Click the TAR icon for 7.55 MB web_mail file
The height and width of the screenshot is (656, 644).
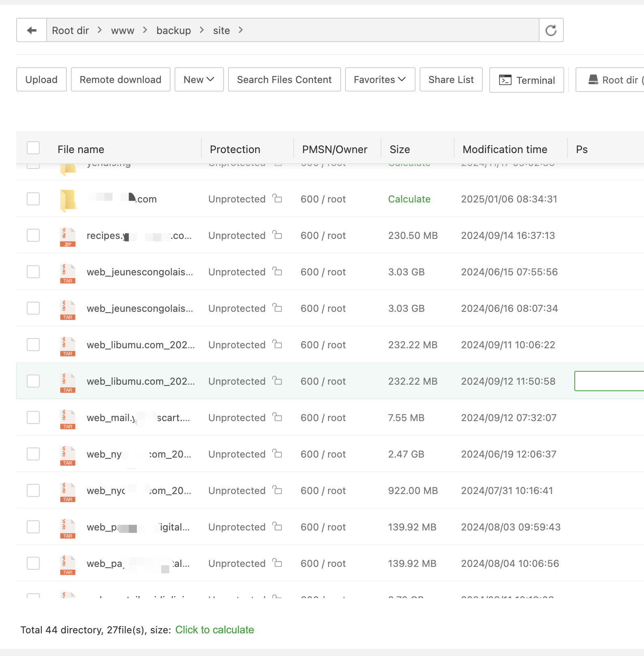coord(68,420)
